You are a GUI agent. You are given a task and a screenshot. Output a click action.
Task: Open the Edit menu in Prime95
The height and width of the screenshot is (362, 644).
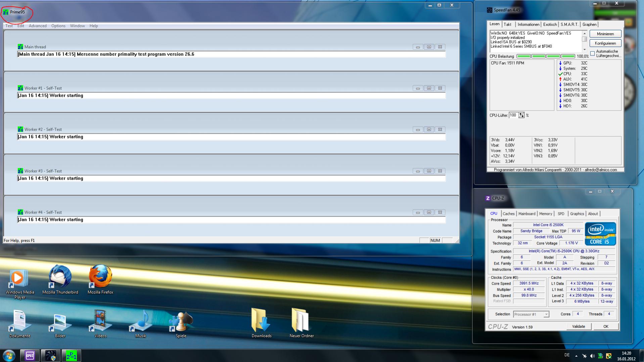click(x=21, y=26)
